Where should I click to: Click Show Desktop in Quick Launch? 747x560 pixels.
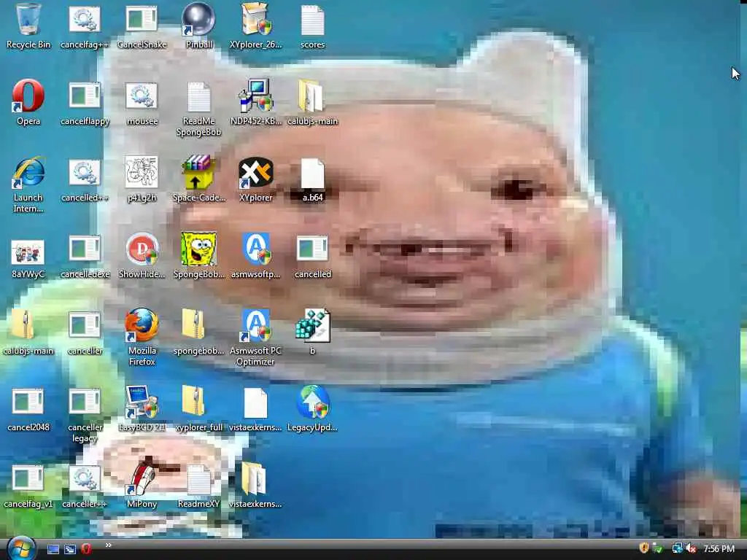pos(53,549)
